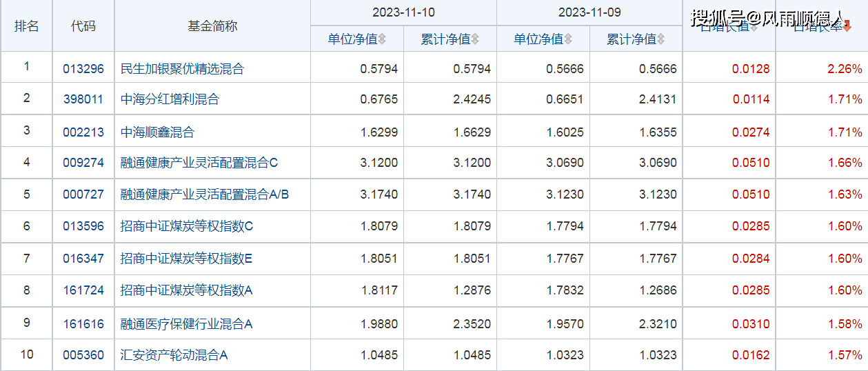Open fund code 002213
This screenshot has width=868, height=371.
(83, 132)
